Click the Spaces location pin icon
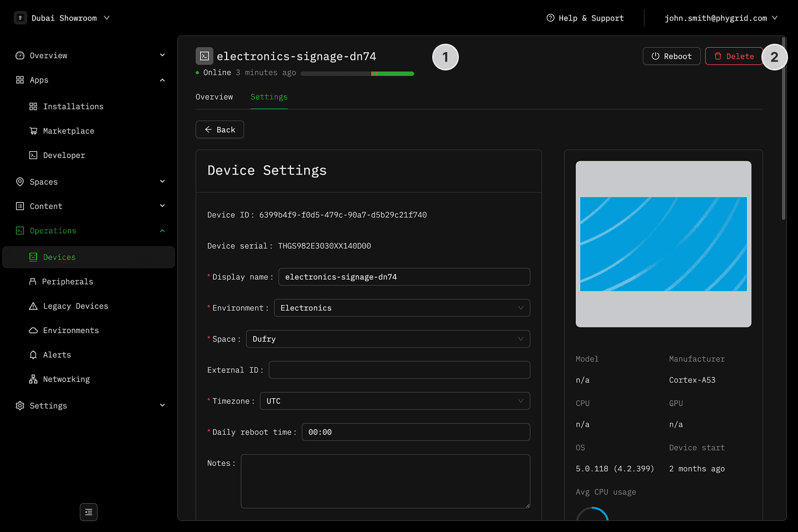The height and width of the screenshot is (532, 798). 20,182
